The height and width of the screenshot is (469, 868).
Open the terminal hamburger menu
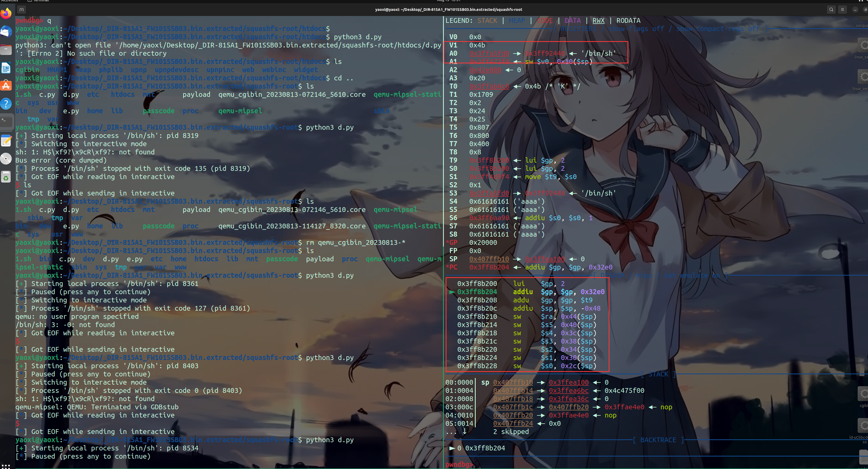pos(843,10)
